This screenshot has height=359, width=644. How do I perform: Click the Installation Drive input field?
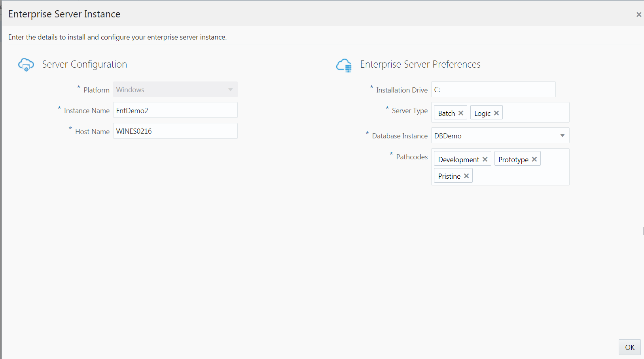pos(493,90)
